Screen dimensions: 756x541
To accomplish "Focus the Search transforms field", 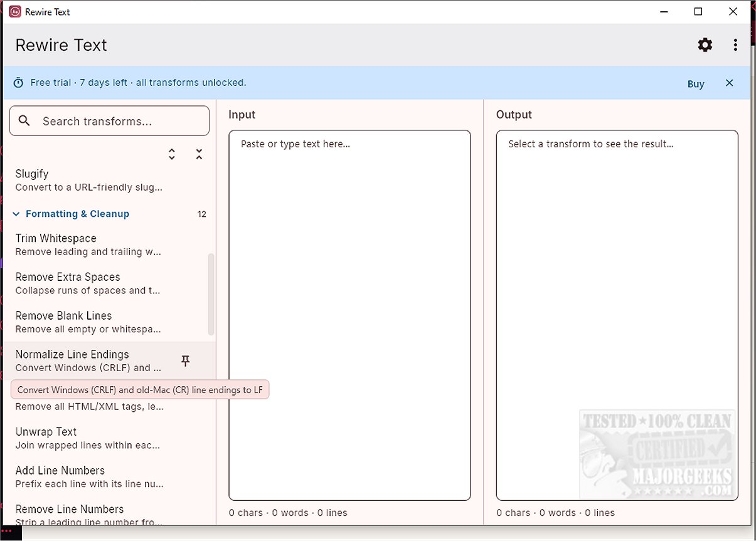I will click(x=109, y=120).
